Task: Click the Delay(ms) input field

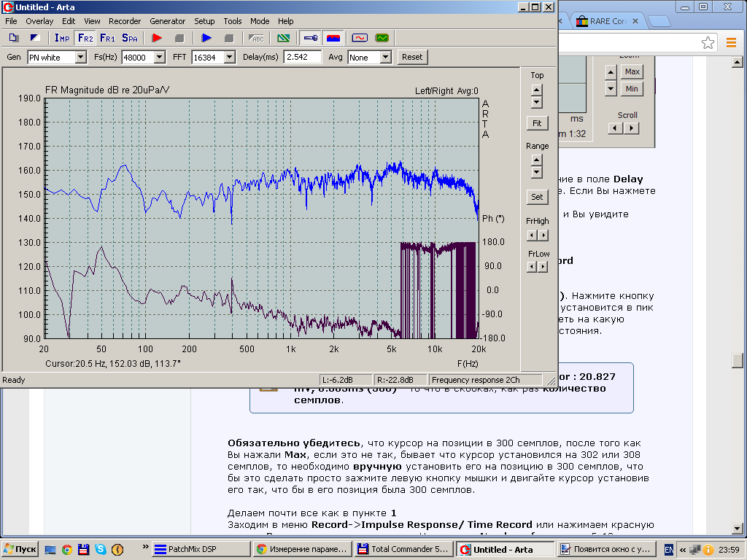Action: click(x=303, y=57)
